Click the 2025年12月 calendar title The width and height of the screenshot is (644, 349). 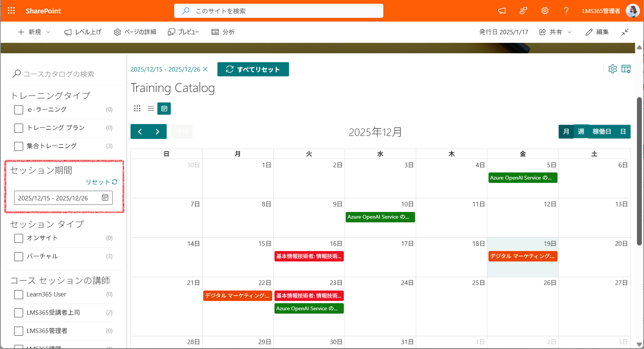click(x=375, y=132)
